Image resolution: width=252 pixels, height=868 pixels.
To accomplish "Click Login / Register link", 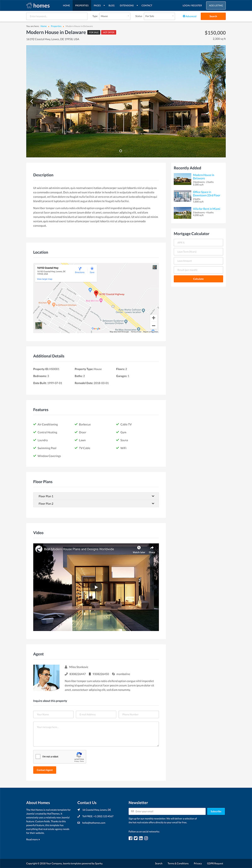I will [x=192, y=5].
